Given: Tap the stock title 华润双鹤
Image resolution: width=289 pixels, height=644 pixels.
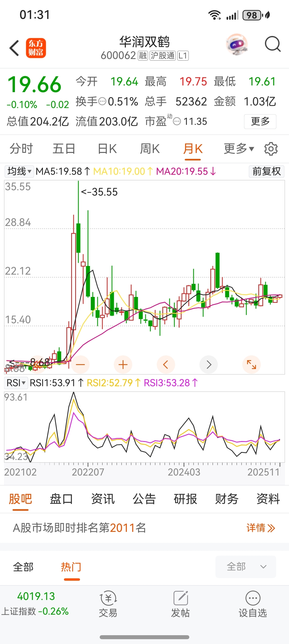Looking at the screenshot, I should click(144, 42).
